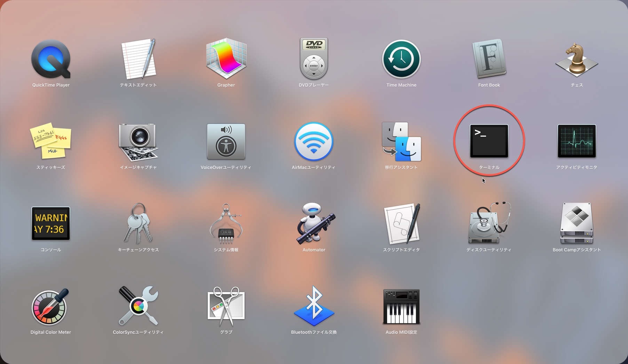This screenshot has height=364, width=628.
Task: Launch the グラブ (Grab) scissors app
Action: click(x=226, y=306)
